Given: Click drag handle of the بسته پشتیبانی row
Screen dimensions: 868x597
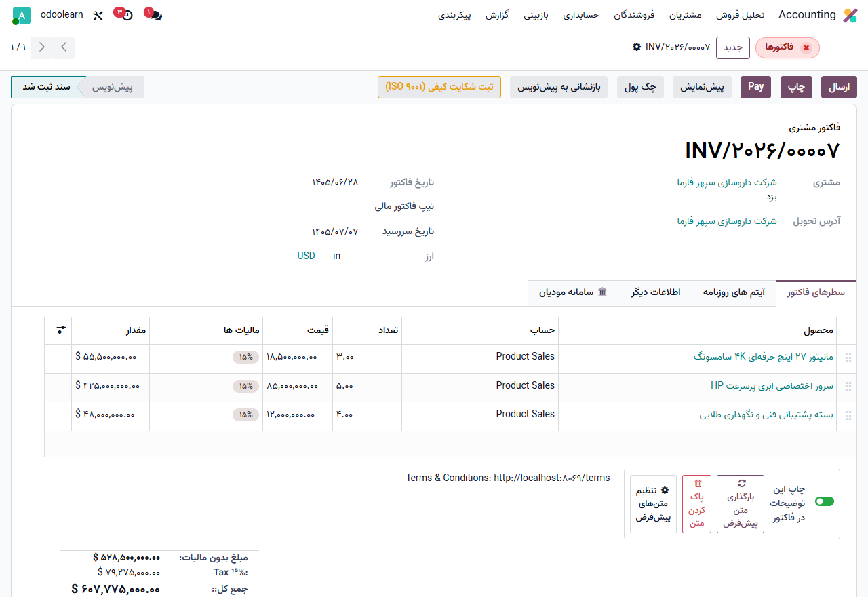Looking at the screenshot, I should click(848, 415).
